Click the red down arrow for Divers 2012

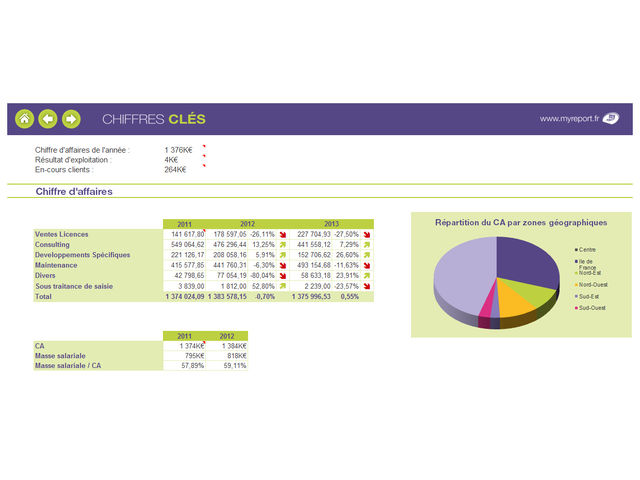282,276
